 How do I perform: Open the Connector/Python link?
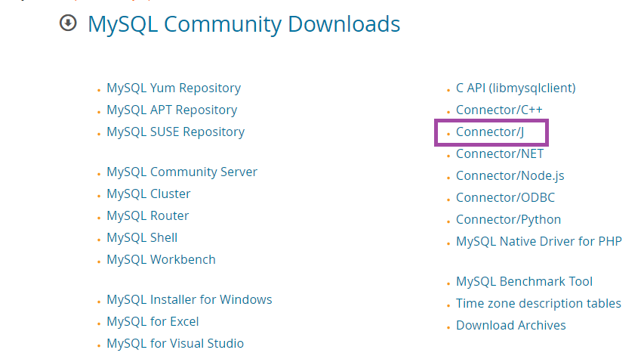coord(508,220)
